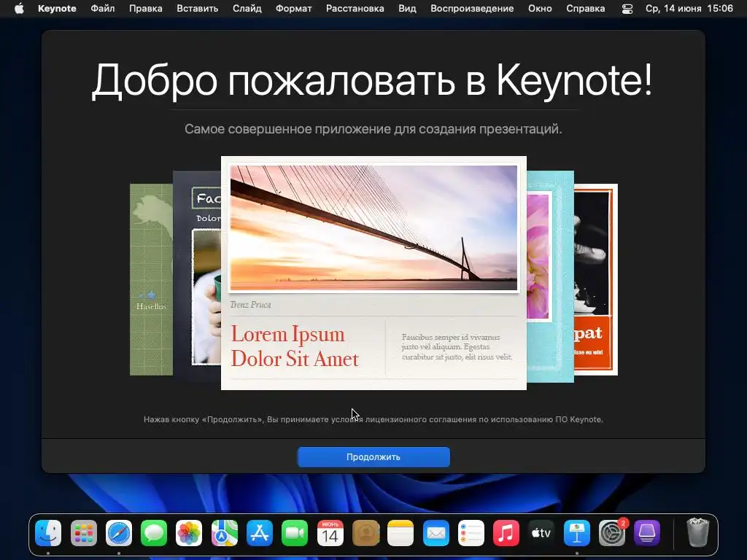Screen dimensions: 747x560
Task: Open the Apple menu
Action: 19,9
